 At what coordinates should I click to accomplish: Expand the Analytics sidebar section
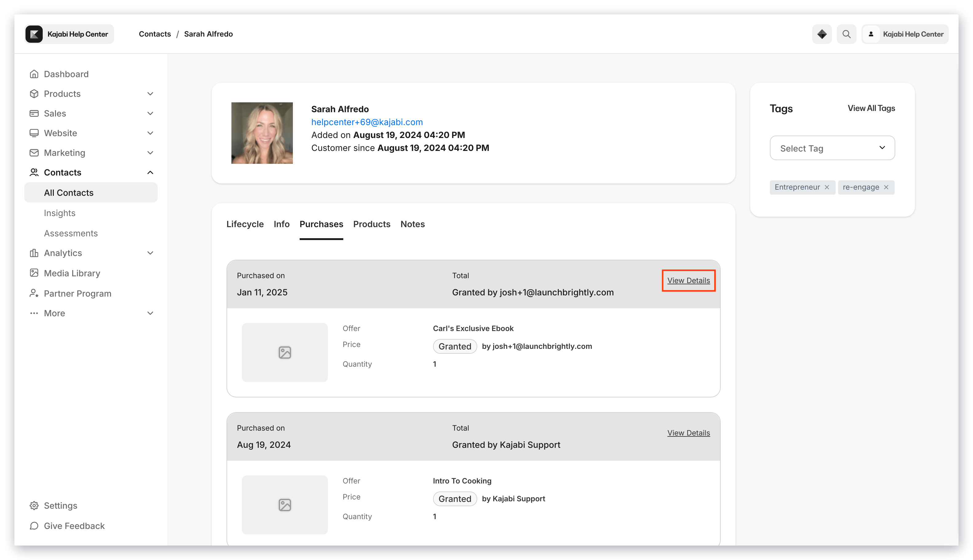[150, 253]
